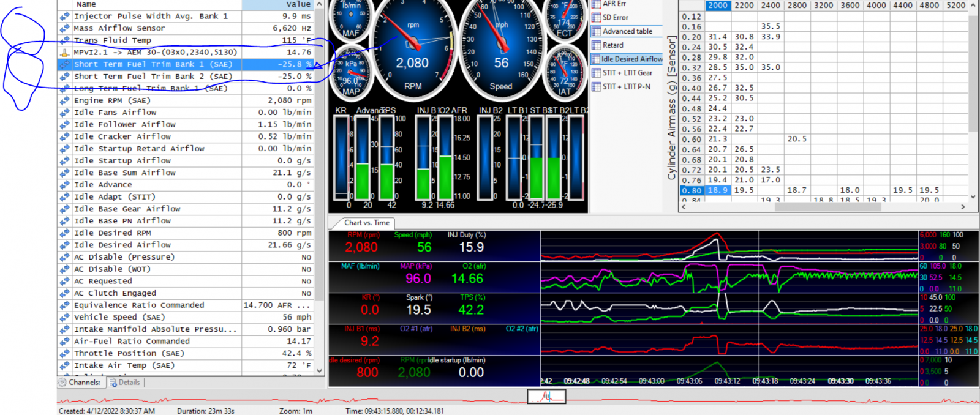Click the channel icon beside Idle Cracker Airflow

click(x=64, y=136)
